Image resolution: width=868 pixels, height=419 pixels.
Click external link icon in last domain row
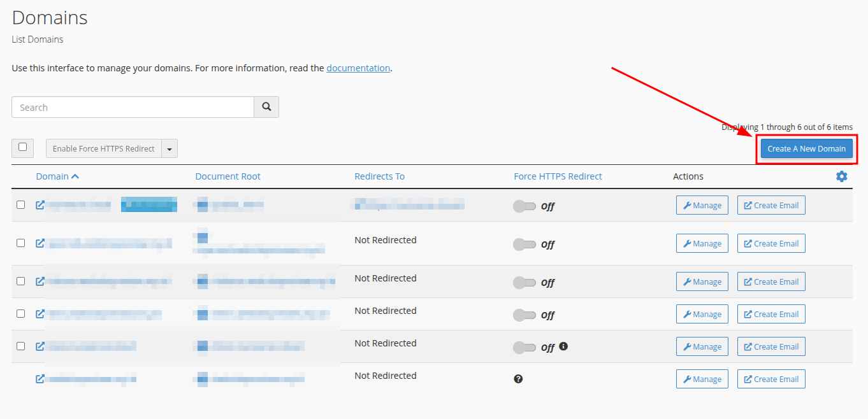pyautogui.click(x=40, y=379)
